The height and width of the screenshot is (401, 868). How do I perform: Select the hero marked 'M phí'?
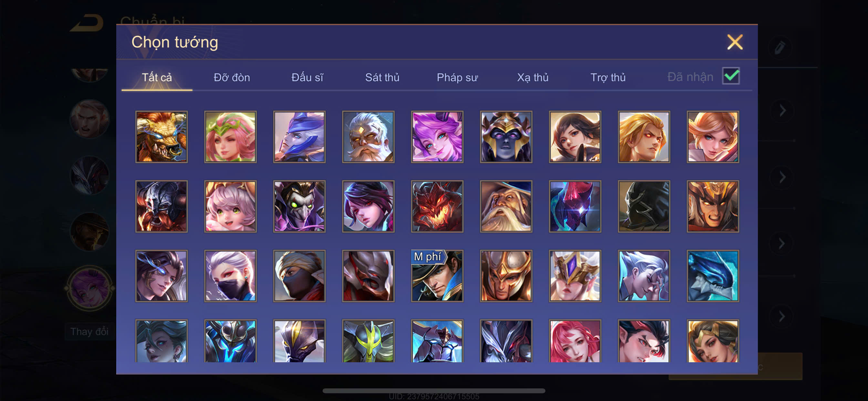(x=437, y=276)
